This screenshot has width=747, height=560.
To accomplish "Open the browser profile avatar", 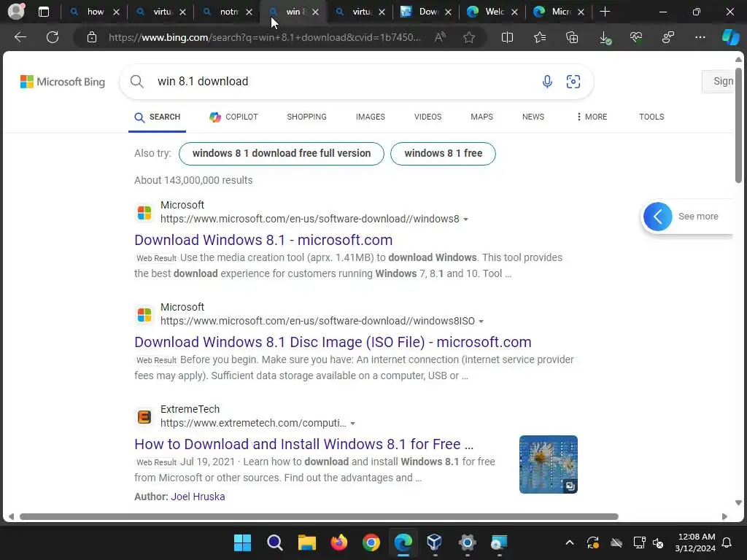I will pyautogui.click(x=16, y=12).
